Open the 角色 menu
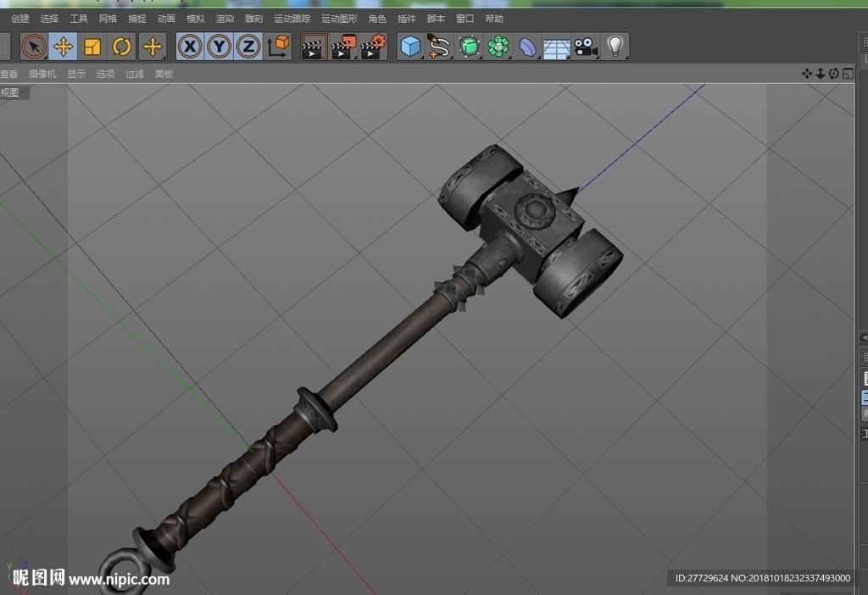 pos(377,19)
